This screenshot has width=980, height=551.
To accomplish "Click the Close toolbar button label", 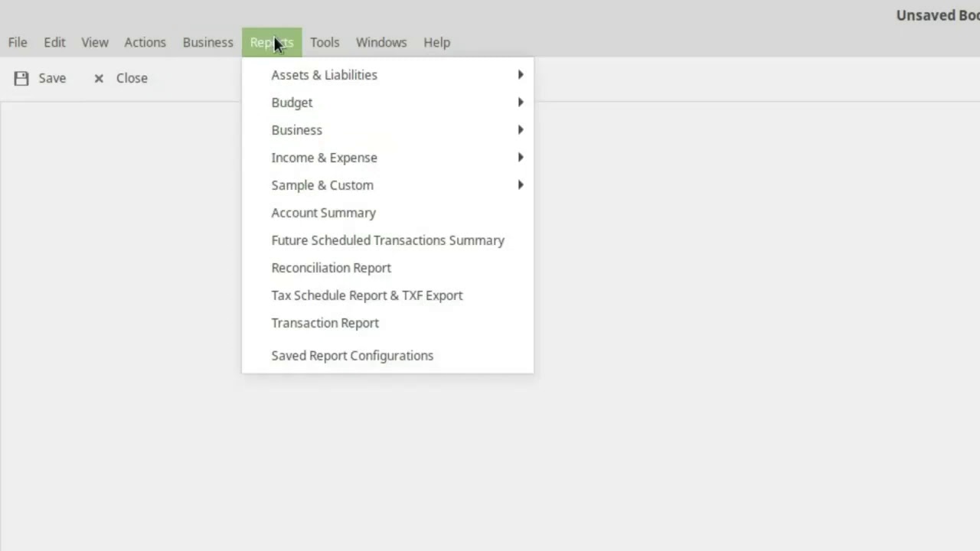I will pyautogui.click(x=132, y=78).
